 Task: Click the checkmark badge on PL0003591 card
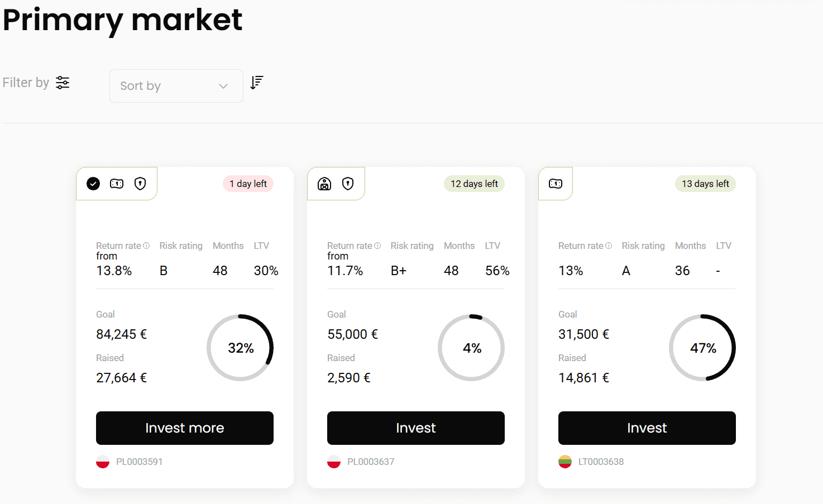point(93,184)
